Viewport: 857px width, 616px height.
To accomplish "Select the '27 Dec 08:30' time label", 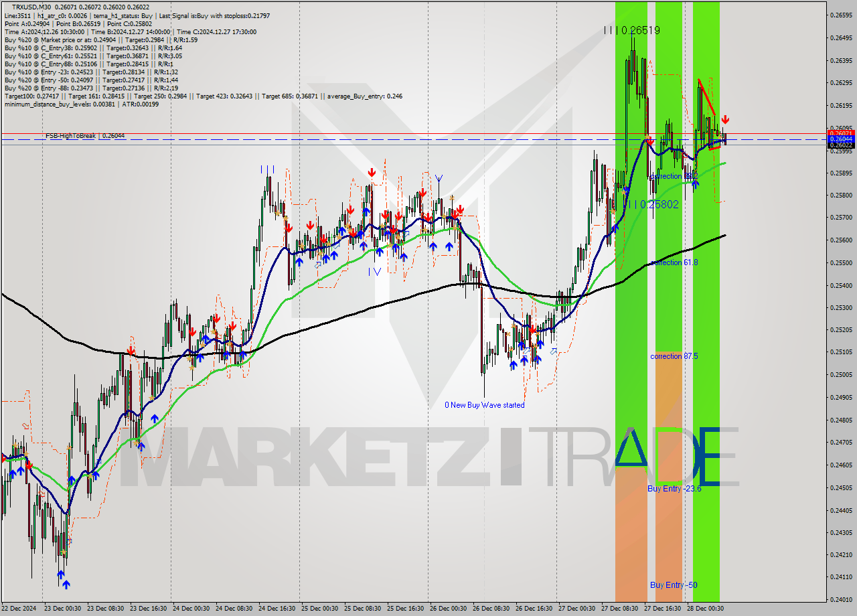I will 621,609.
